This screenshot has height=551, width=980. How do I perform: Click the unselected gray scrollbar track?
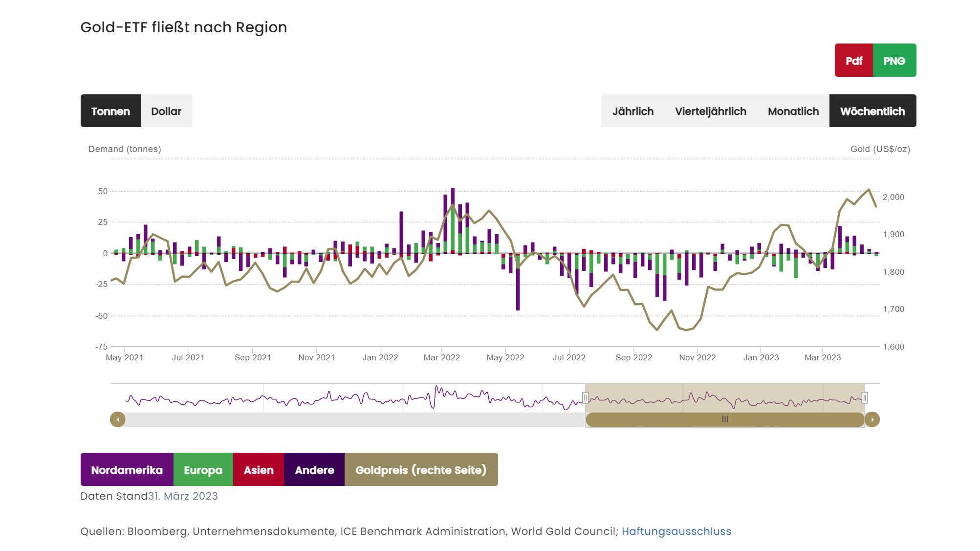[x=355, y=419]
